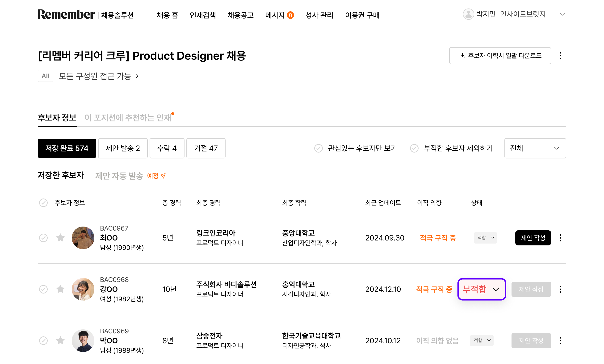Viewport: 604px width, 364px height.
Task: Star candidate 강OO as favorite
Action: (60, 289)
